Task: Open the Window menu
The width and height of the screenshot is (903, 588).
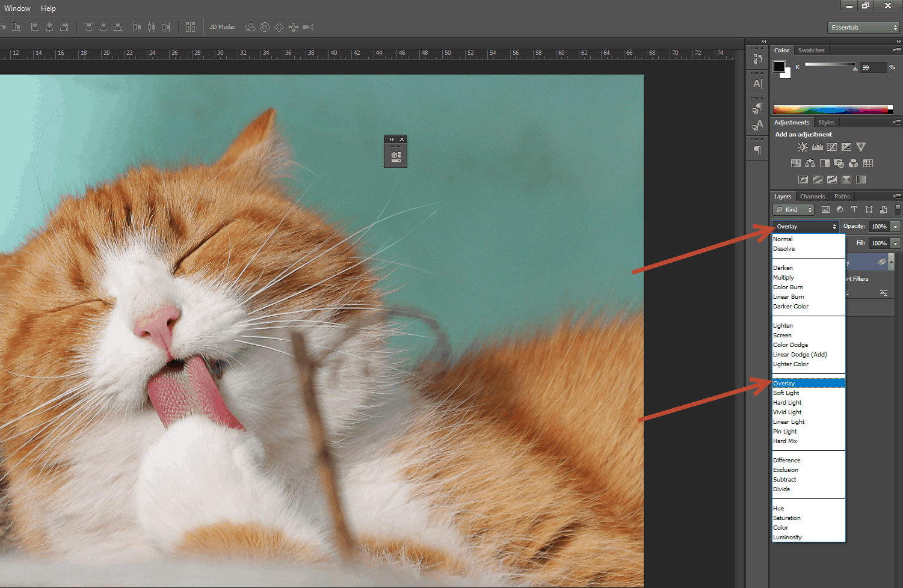Action: [x=17, y=8]
